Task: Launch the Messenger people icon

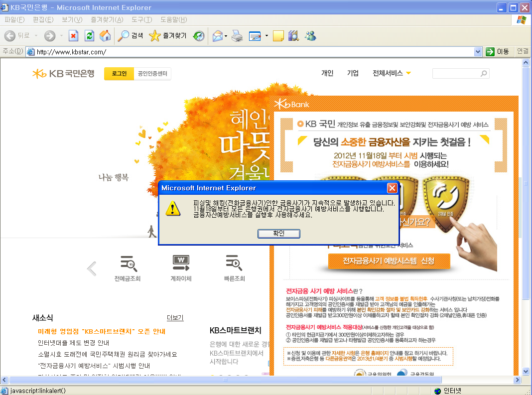Action: click(310, 36)
